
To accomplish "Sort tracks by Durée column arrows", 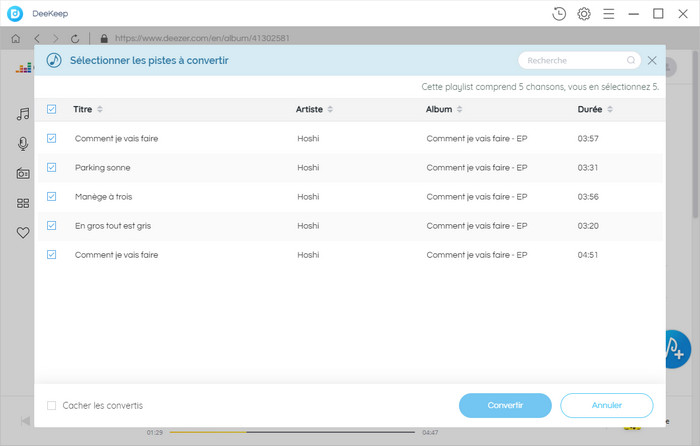I will (x=609, y=109).
